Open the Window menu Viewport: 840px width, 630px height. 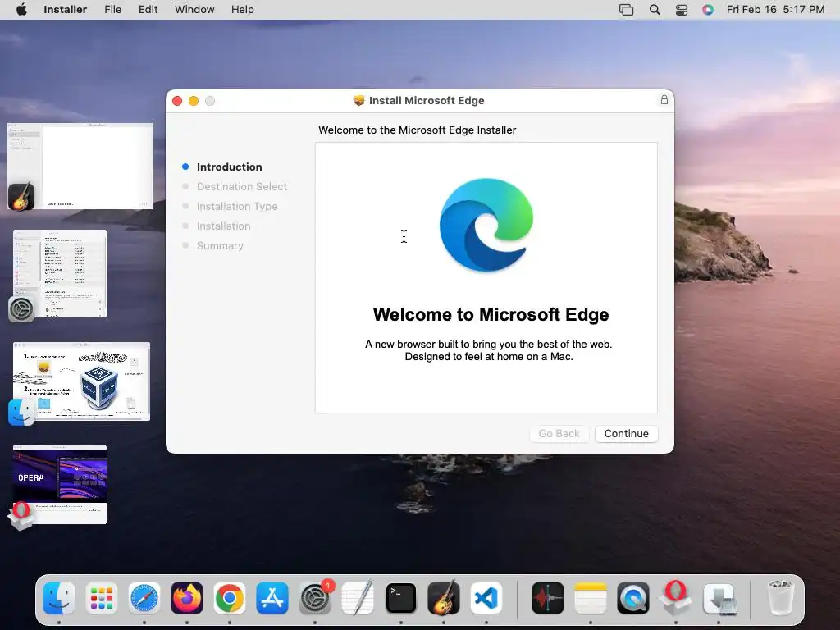[194, 10]
